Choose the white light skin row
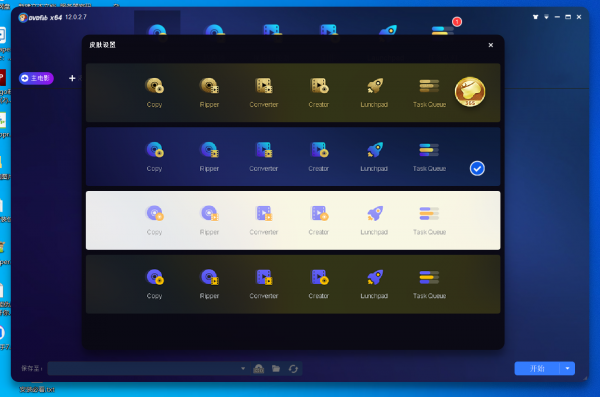Screen dimensions: 600x397 coord(293,221)
